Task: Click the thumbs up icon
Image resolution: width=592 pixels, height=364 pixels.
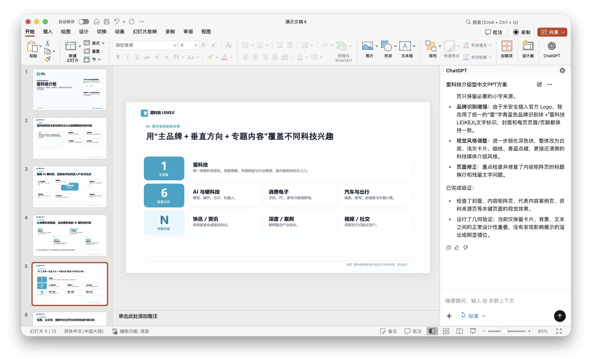Action: coord(457,247)
